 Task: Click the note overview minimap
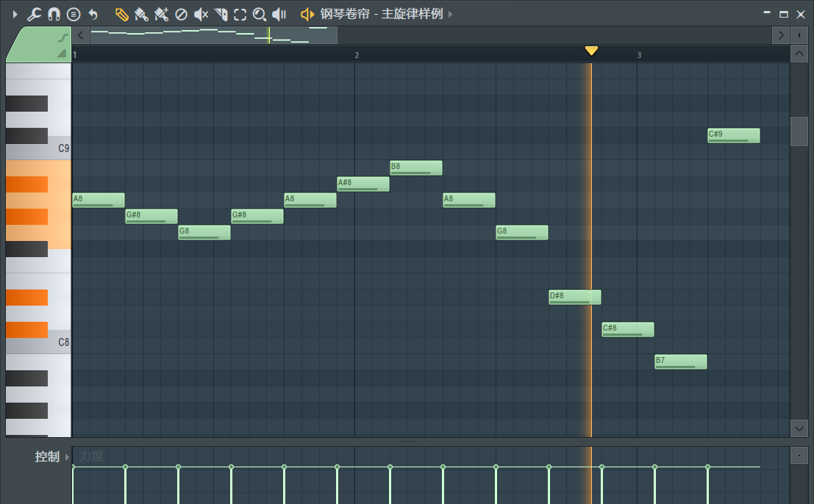click(x=213, y=35)
